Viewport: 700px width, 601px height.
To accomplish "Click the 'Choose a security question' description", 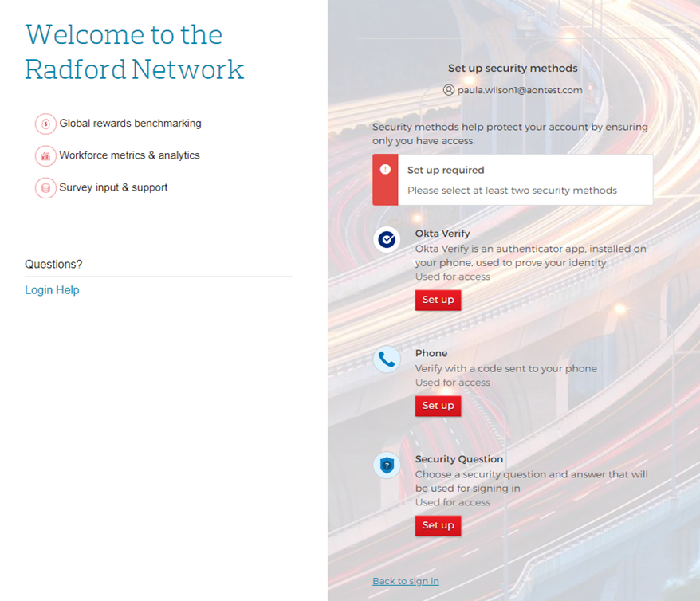I will (x=531, y=481).
